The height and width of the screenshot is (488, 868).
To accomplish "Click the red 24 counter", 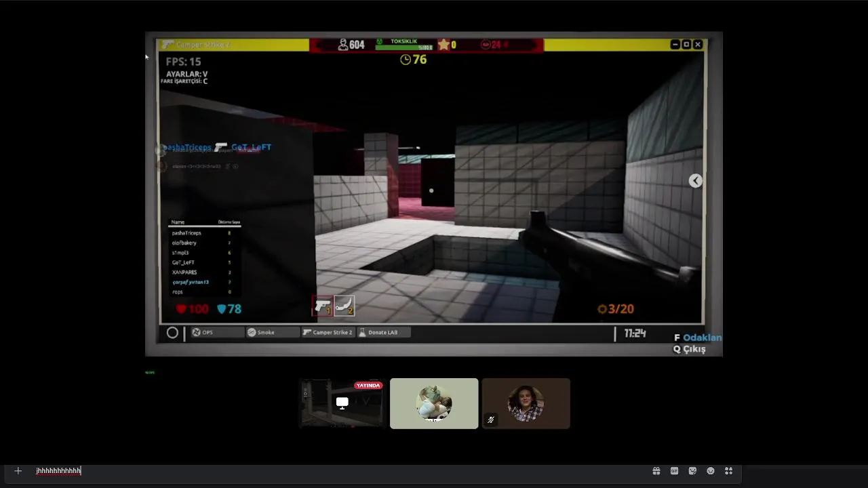I will [495, 45].
